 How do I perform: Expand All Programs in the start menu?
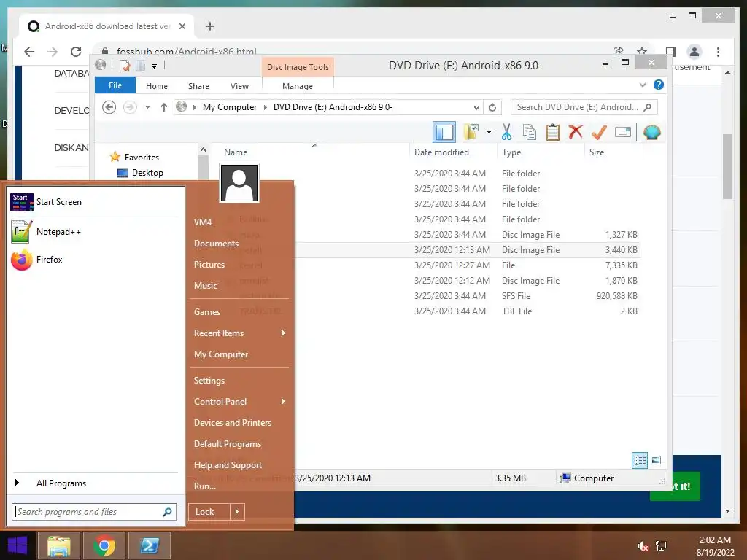[x=96, y=483]
